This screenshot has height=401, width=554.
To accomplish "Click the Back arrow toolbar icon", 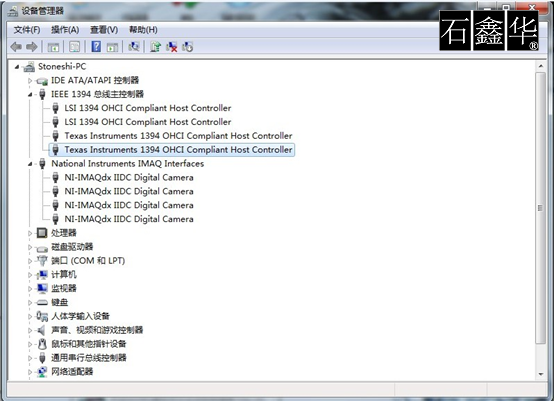I will tap(16, 47).
